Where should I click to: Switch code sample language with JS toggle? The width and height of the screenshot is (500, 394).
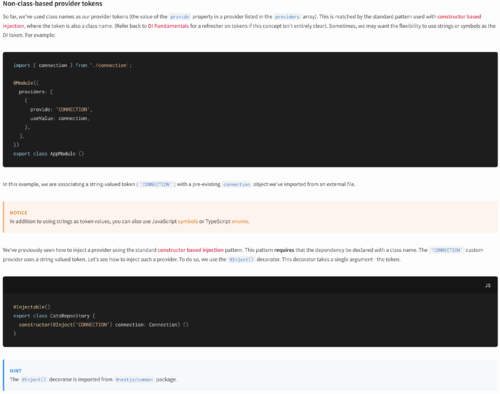pyautogui.click(x=488, y=285)
